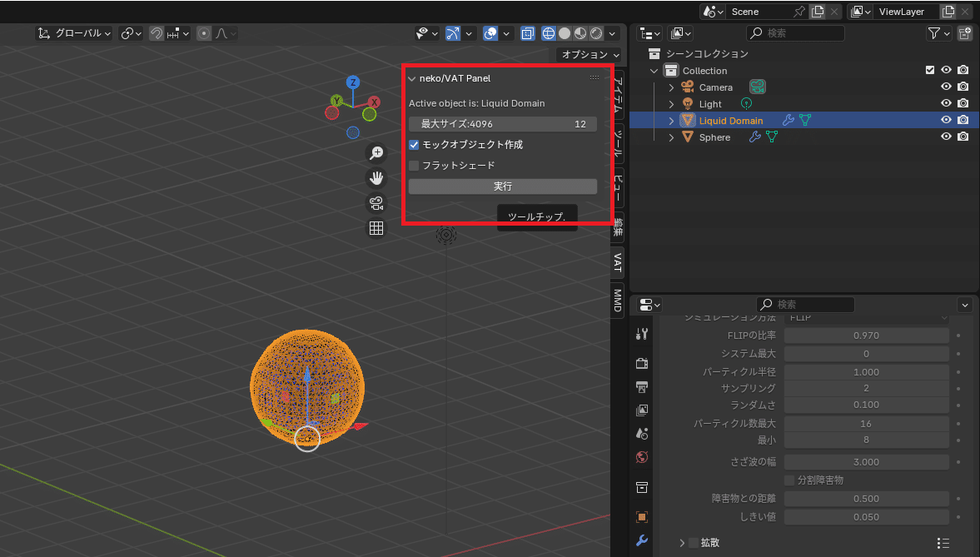Open the Object properties tab
This screenshot has width=980, height=557.
pyautogui.click(x=642, y=517)
